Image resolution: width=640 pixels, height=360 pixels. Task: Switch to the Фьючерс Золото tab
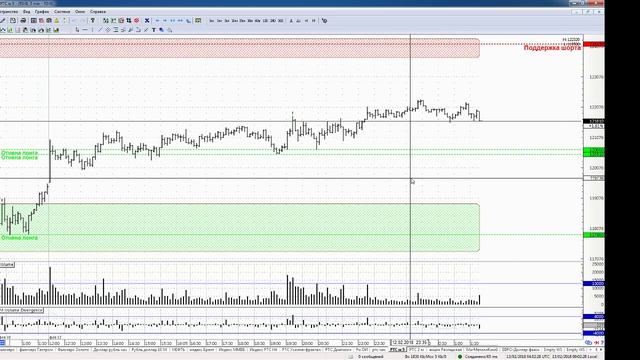click(73, 350)
